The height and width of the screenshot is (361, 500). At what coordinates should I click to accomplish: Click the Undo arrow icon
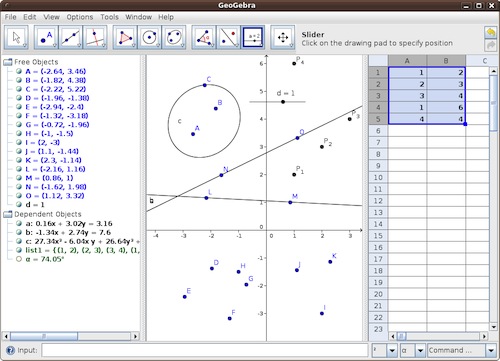coord(490,33)
